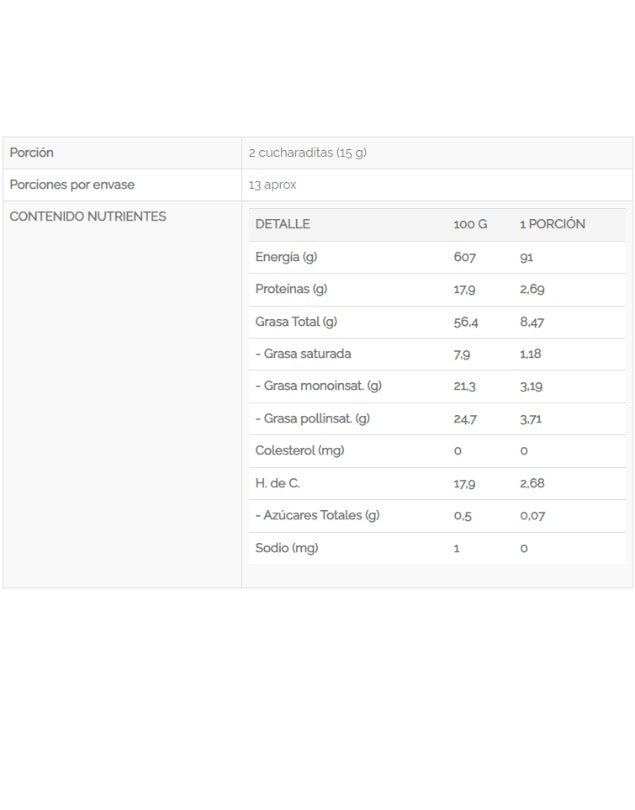This screenshot has width=635, height=810.
Task: Click the CONTENIDO NUTRIENTES heading
Action: coord(88,216)
